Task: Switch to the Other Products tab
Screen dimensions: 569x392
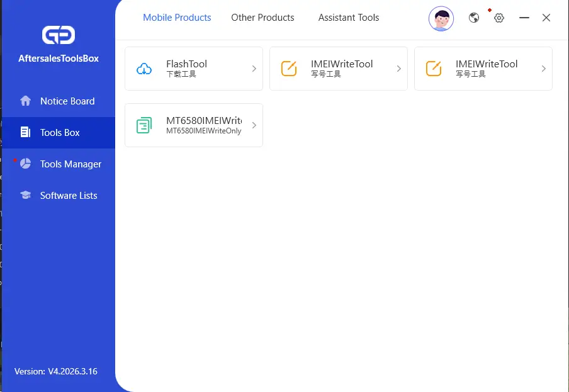Action: pos(262,18)
